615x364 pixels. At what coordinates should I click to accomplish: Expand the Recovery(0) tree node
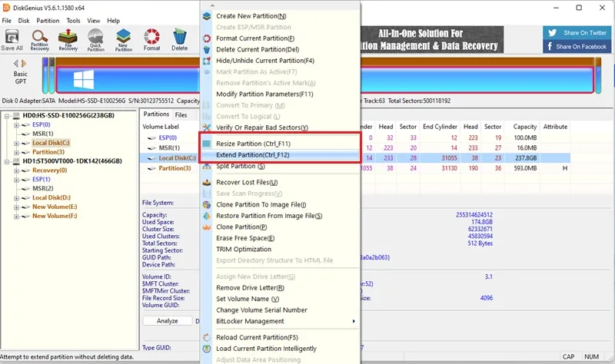(16, 170)
